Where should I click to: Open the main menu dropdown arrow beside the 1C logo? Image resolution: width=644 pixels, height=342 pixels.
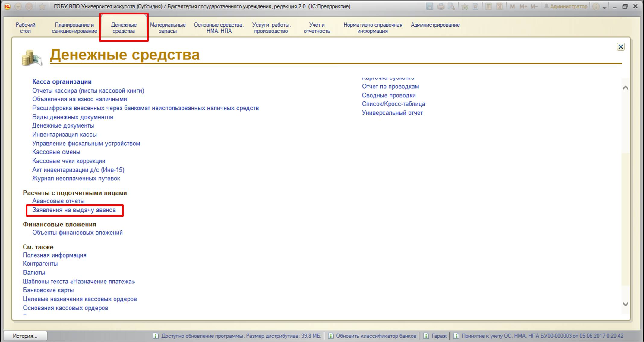click(18, 6)
